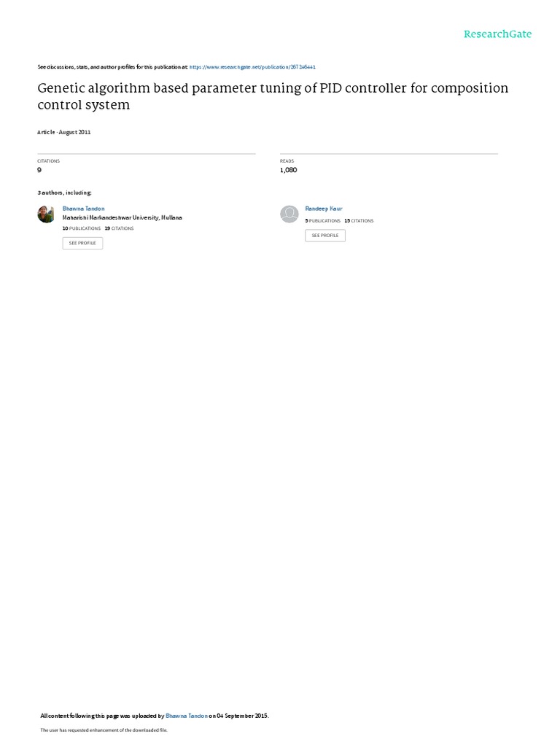Click the ResearchGate logo
Viewport: 560px width, 747px height.
(x=497, y=34)
